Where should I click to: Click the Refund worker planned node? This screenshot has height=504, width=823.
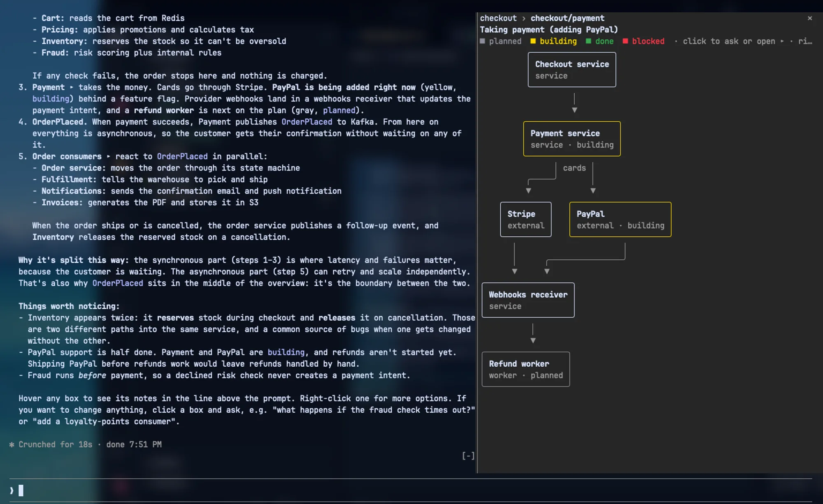tap(525, 369)
